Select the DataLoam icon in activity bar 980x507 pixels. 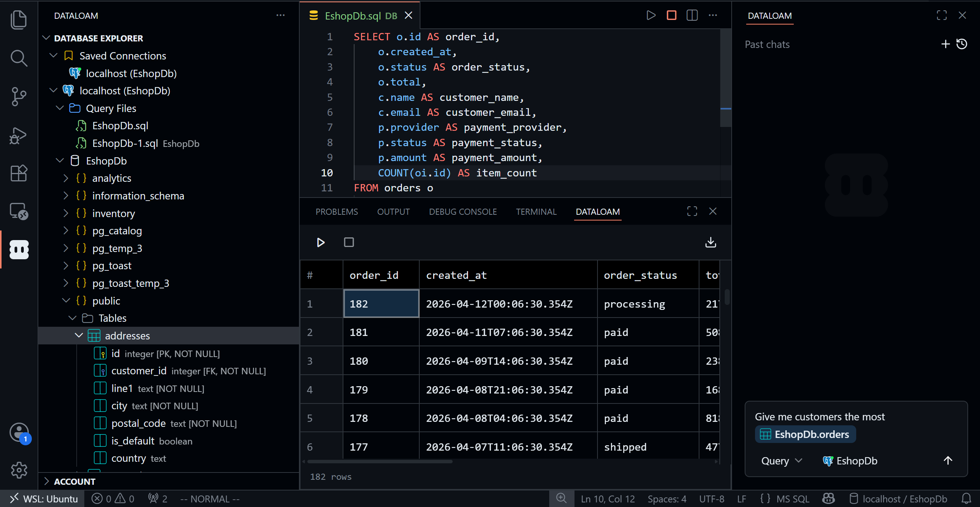18,250
